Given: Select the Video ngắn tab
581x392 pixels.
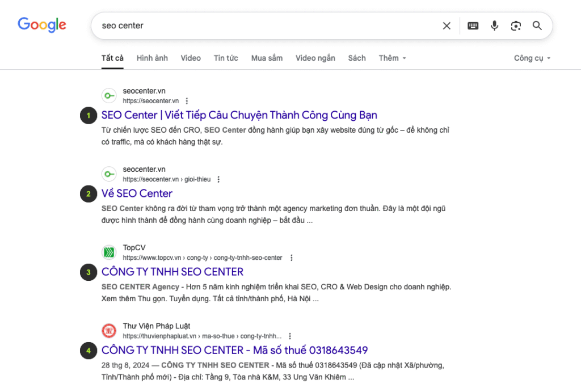Looking at the screenshot, I should point(315,58).
